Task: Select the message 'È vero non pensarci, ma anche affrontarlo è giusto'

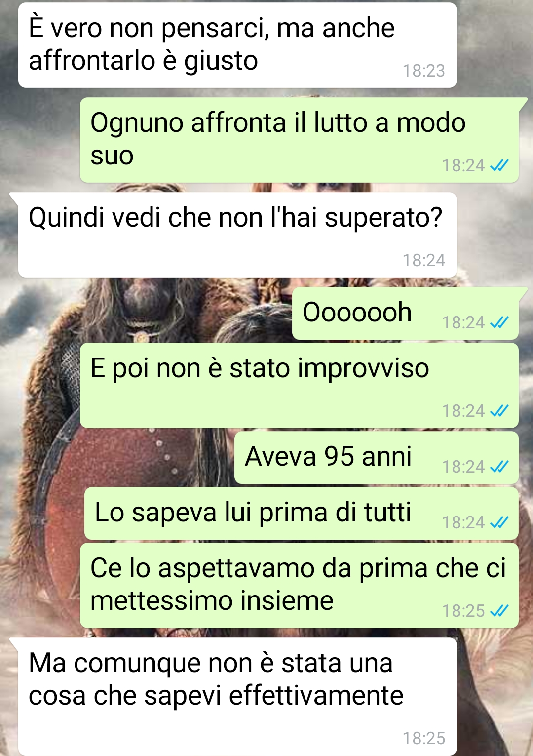Action: [x=237, y=45]
